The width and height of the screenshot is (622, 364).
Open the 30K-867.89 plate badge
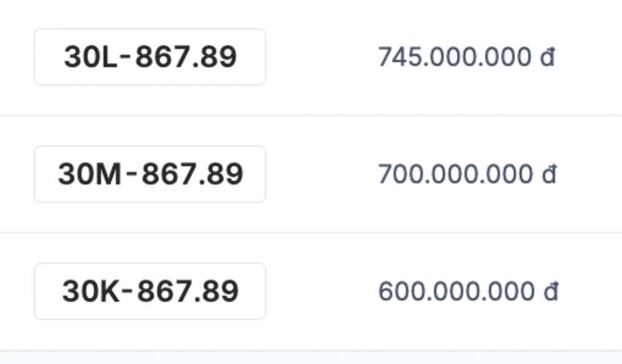(150, 291)
